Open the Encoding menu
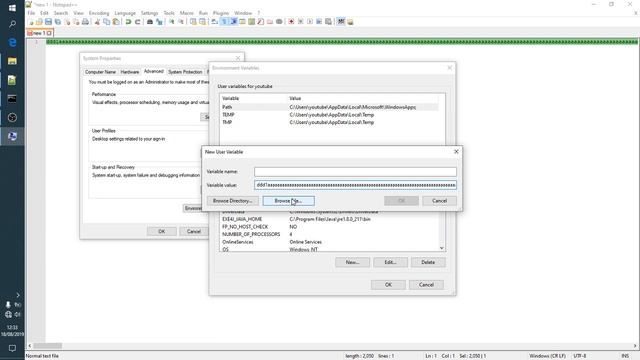640x360 pixels. pyautogui.click(x=99, y=13)
